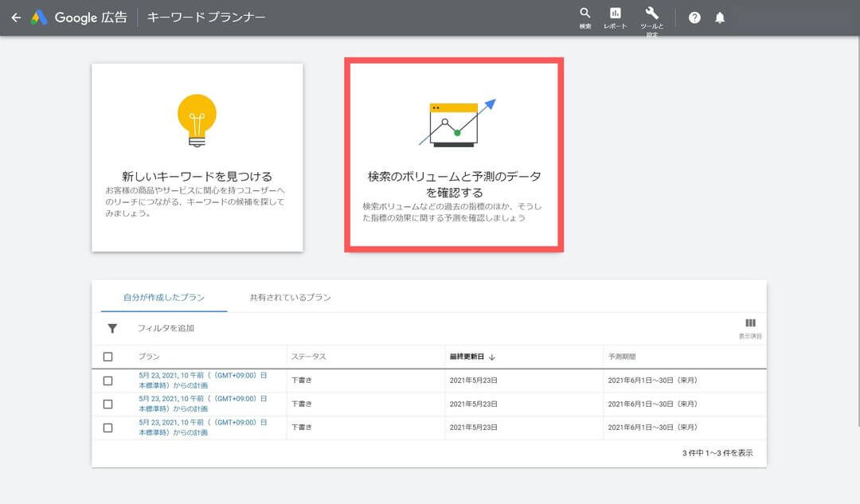860x504 pixels.
Task: Open the plan link in the first row
Action: [x=203, y=380]
